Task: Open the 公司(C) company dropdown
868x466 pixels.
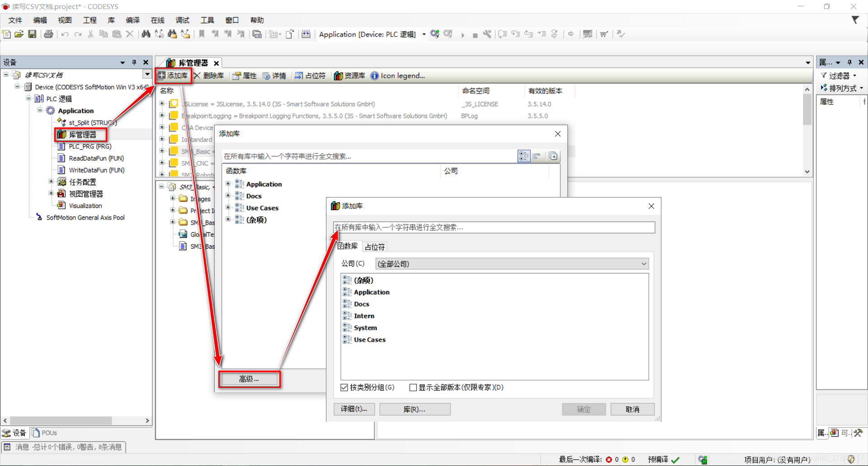Action: 644,264
